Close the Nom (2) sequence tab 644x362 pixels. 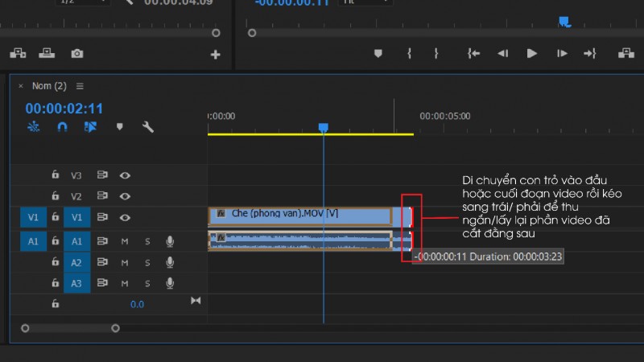point(21,86)
